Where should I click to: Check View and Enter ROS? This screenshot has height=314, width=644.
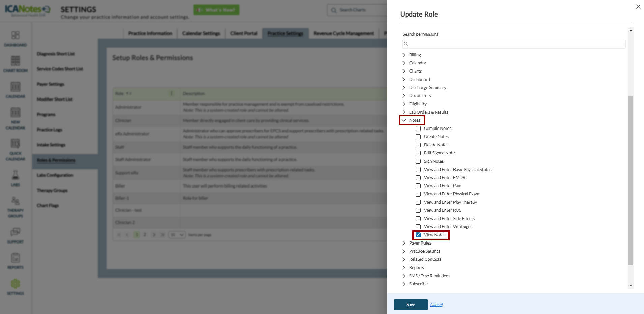point(418,210)
